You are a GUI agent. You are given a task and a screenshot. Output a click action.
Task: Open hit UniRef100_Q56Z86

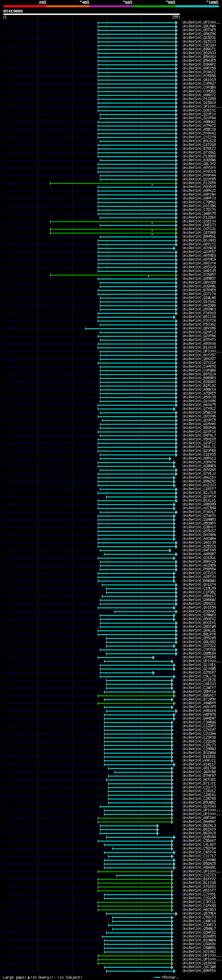(x=199, y=34)
